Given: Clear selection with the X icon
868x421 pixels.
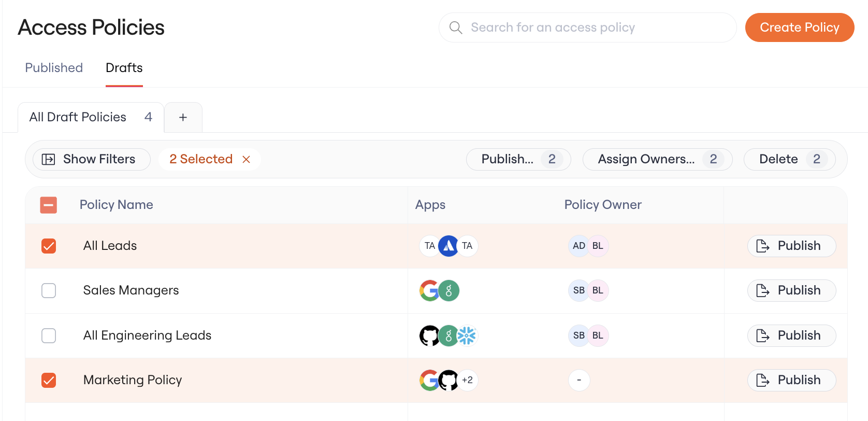Looking at the screenshot, I should click(x=247, y=159).
